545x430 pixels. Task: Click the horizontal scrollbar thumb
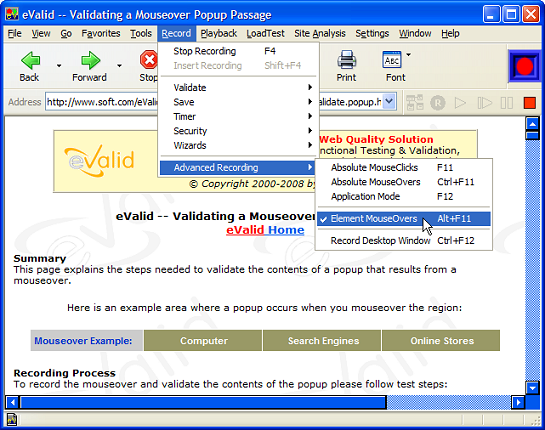pyautogui.click(x=203, y=402)
